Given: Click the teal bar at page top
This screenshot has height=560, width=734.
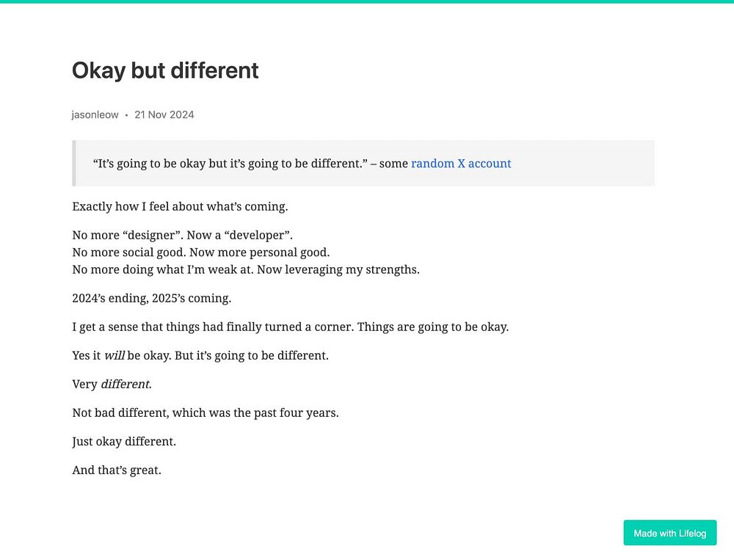Looking at the screenshot, I should (x=367, y=1).
